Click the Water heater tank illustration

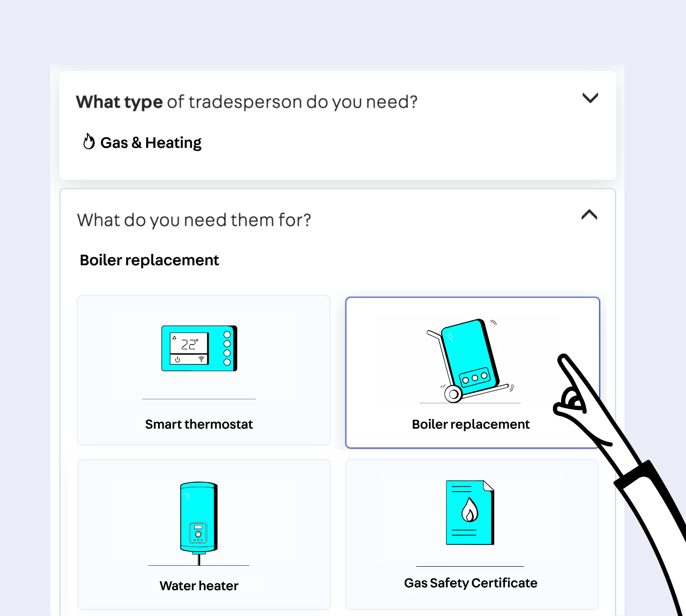pos(199,517)
